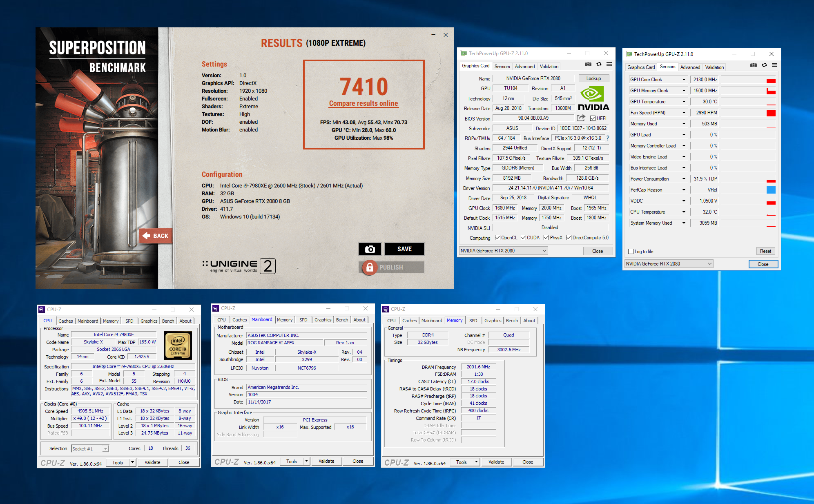Open the Graphics tab in CPU-Z CPU window
The width and height of the screenshot is (814, 504).
149,321
